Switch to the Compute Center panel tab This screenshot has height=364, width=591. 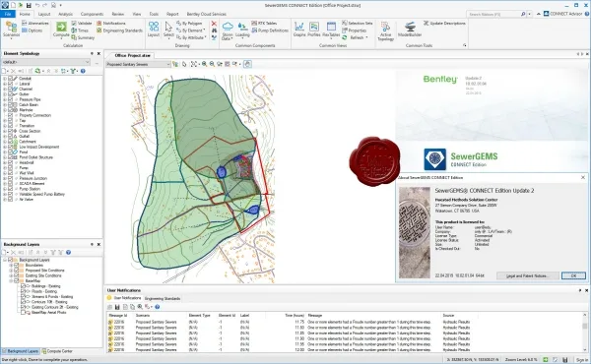point(57,351)
